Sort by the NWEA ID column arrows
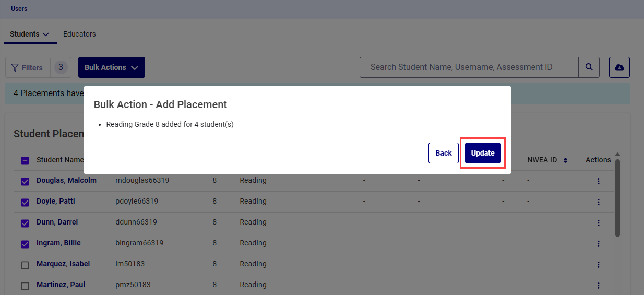 pos(565,160)
